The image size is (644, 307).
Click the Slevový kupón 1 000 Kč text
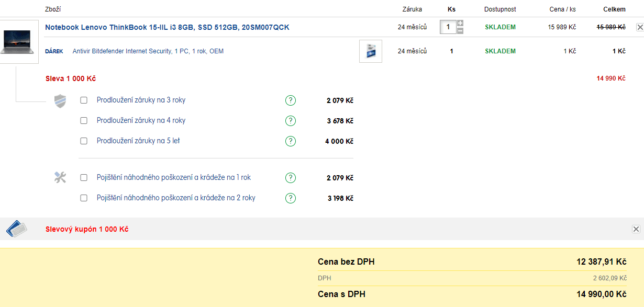pyautogui.click(x=87, y=229)
